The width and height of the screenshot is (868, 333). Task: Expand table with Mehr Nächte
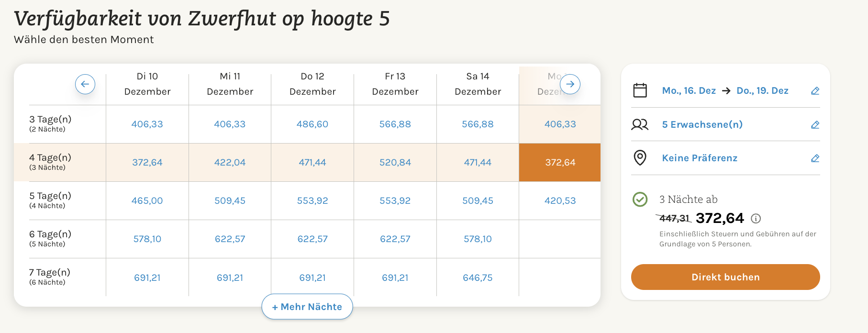[x=307, y=307]
